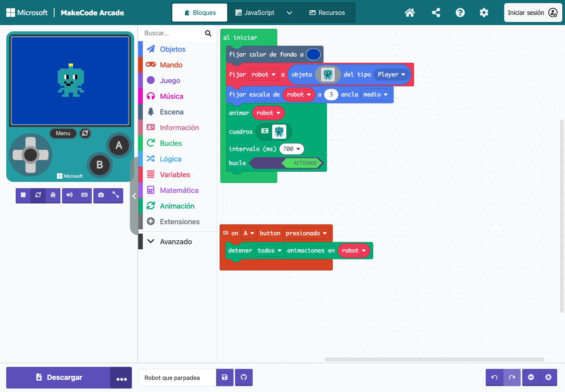
Task: Open the Música block category
Action: [177, 96]
